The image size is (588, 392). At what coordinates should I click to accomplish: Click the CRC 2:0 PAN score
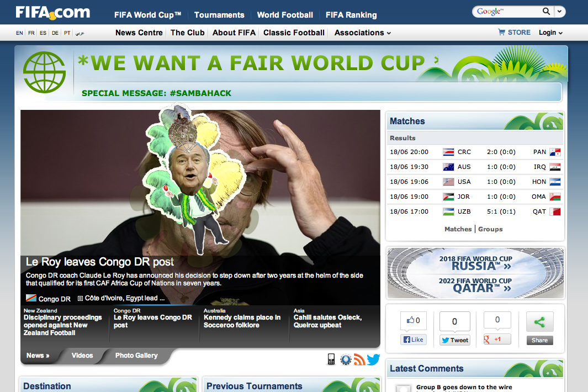[x=501, y=152]
